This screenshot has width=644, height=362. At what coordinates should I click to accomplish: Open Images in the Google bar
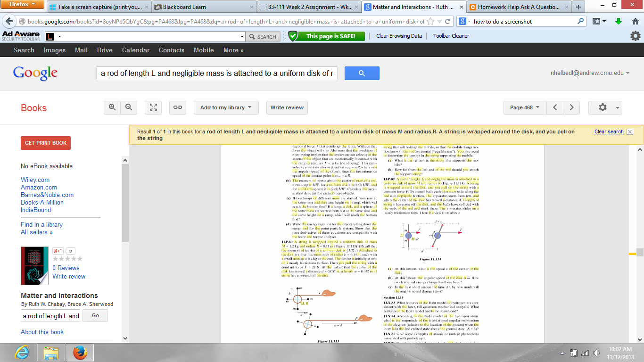[x=55, y=50]
